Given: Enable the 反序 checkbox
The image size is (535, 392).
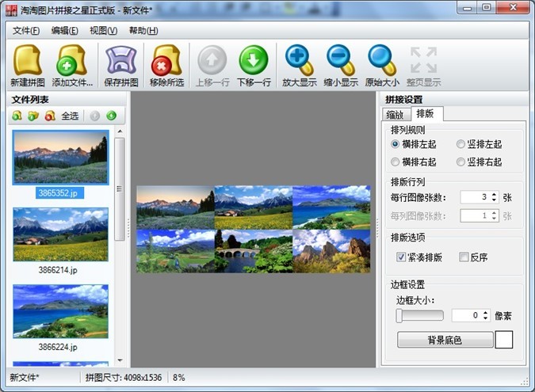Looking at the screenshot, I should 464,257.
